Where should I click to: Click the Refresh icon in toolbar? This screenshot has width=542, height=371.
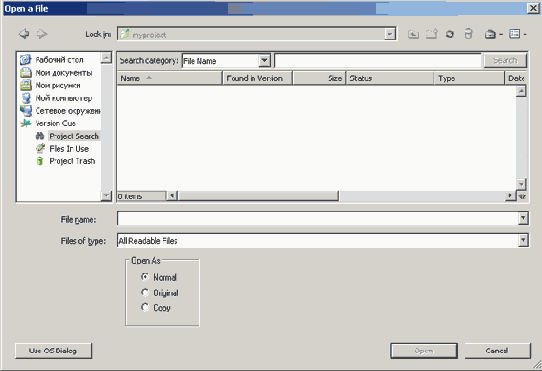click(450, 34)
